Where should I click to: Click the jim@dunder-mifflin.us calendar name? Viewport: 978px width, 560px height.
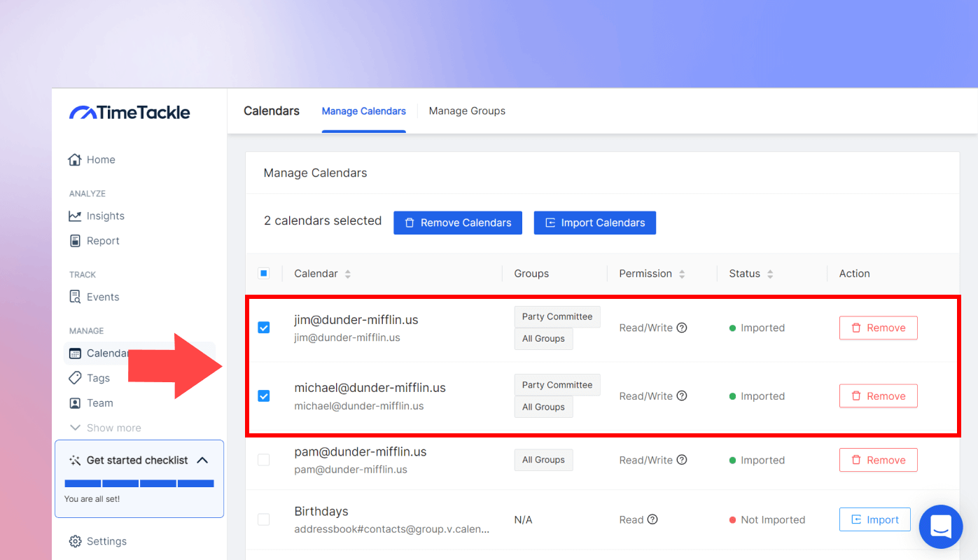pos(356,320)
